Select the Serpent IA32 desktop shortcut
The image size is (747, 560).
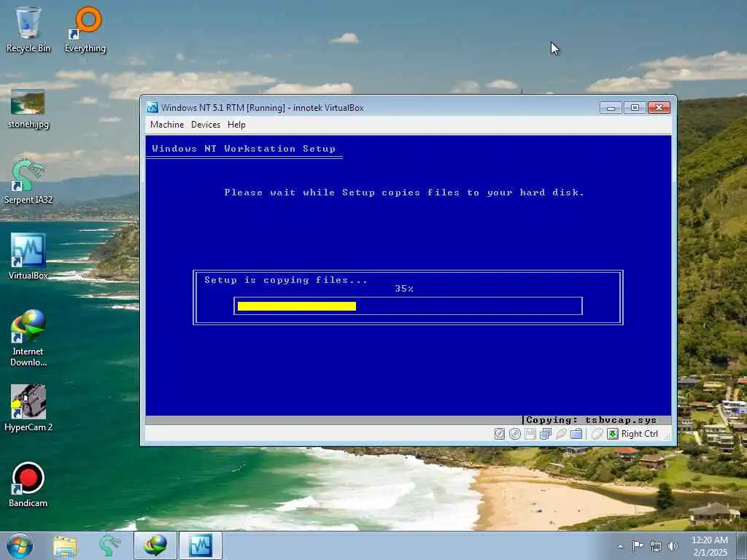(28, 182)
